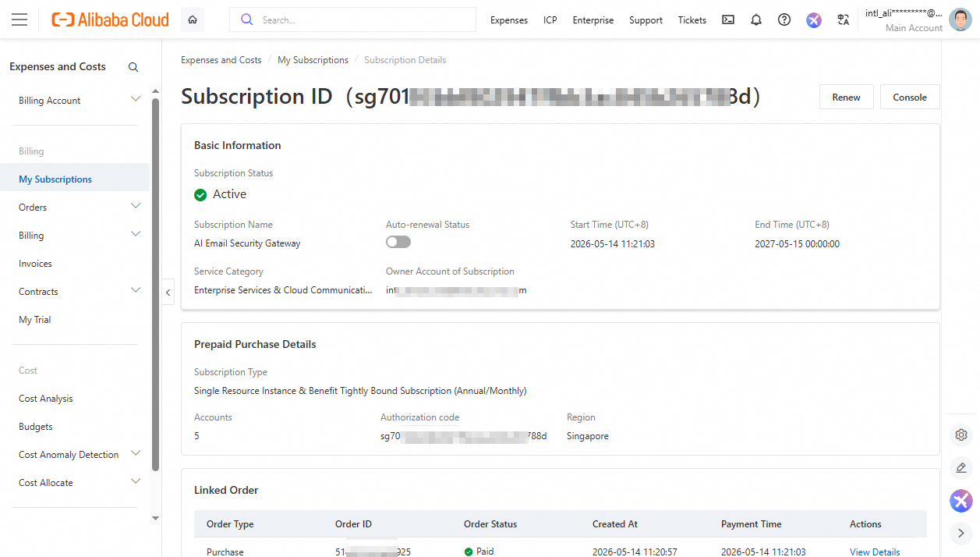The image size is (980, 557).
Task: Expand the Cost Allocate chevron
Action: [x=136, y=481]
